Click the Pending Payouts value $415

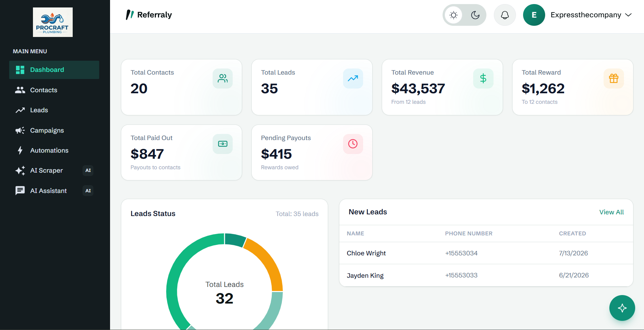point(276,154)
